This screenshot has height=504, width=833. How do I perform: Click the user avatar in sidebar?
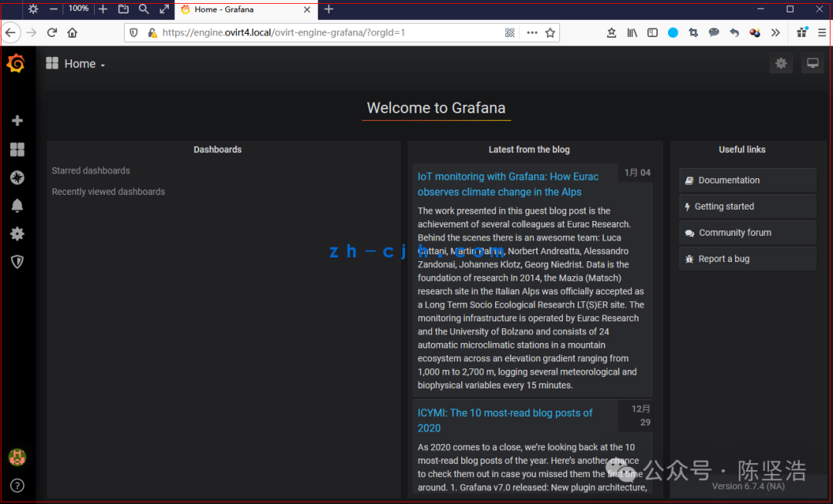pyautogui.click(x=17, y=457)
